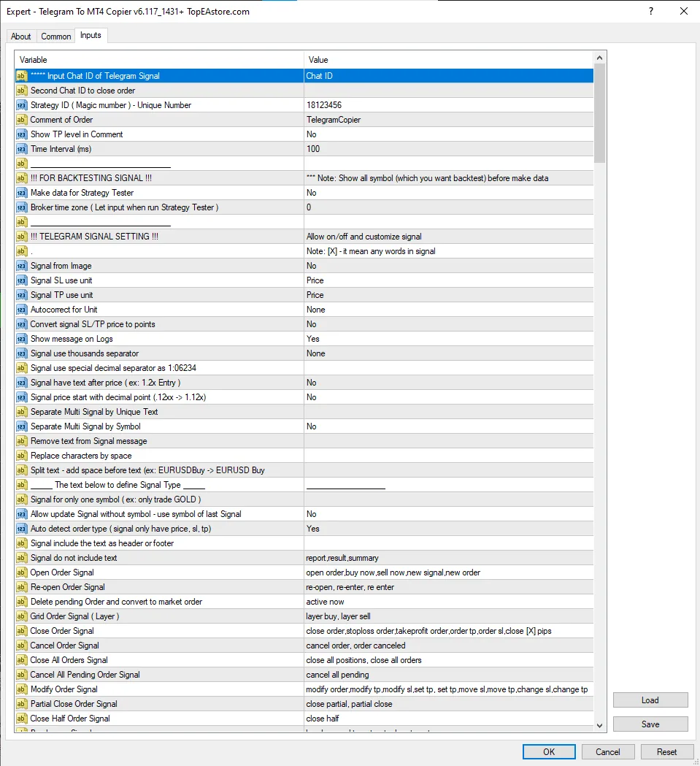Click the icon beside TELEGRAM SIGNAL SETTING
Image resolution: width=700 pixels, height=766 pixels.
click(x=21, y=237)
